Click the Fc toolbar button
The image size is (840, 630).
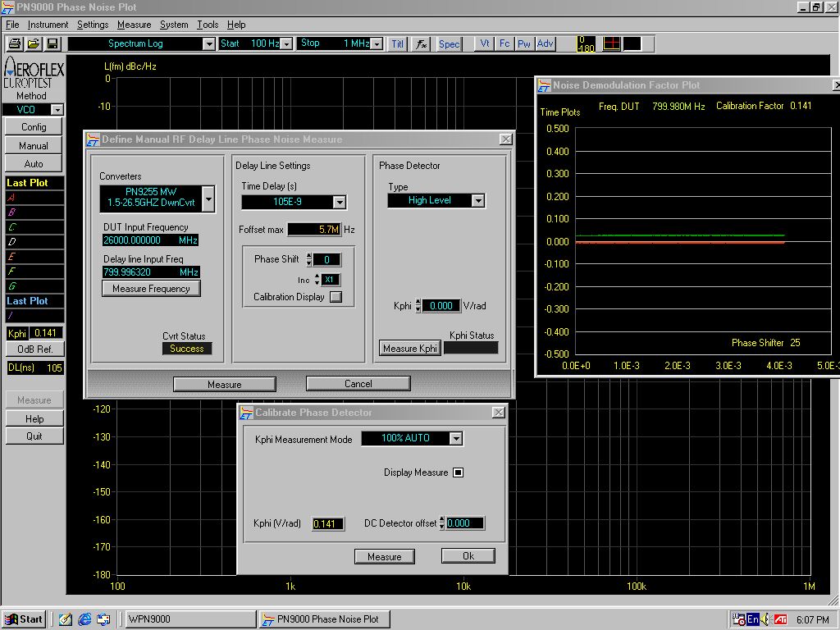click(x=504, y=43)
